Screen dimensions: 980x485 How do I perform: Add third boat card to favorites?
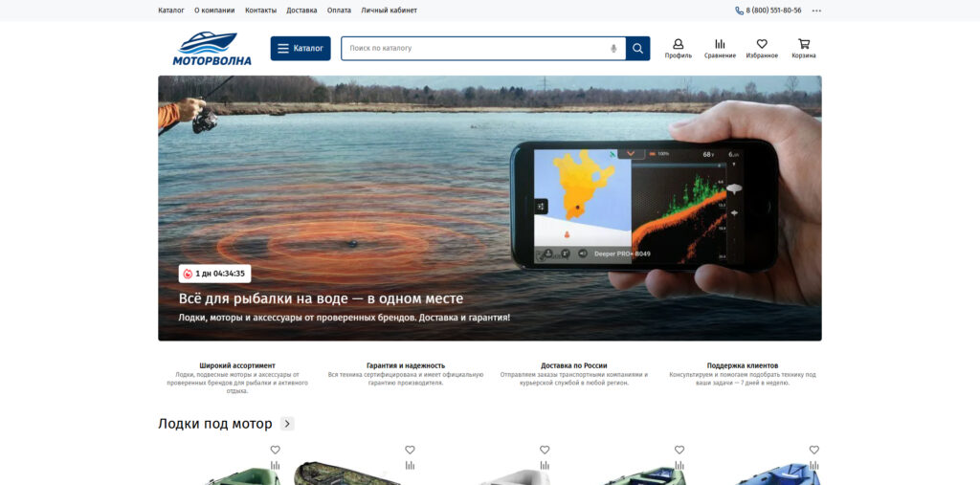tap(545, 450)
